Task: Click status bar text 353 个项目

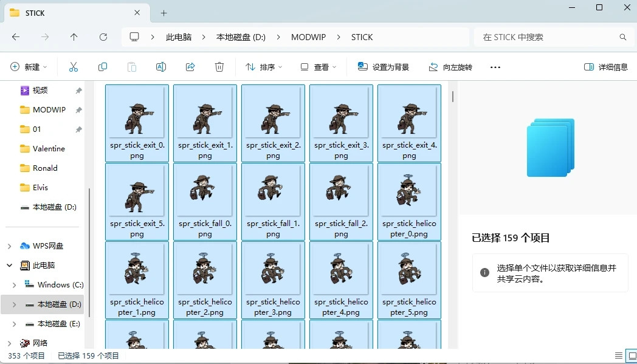Action: (x=26, y=356)
